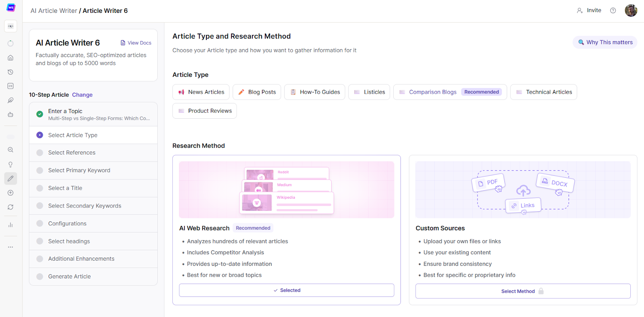Expand the three-dots more menu in sidebar

(x=10, y=247)
